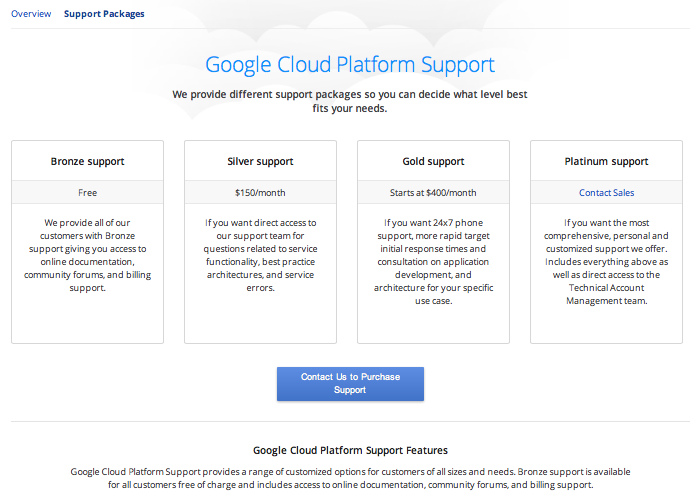Viewport: 700px width, 500px height.
Task: Click the subtitle about different support packages
Action: (350, 101)
